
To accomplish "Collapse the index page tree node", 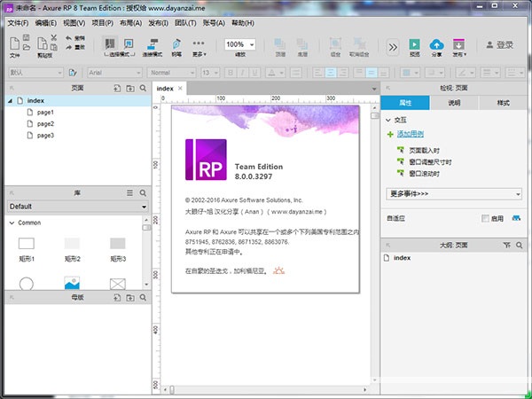I will 10,101.
